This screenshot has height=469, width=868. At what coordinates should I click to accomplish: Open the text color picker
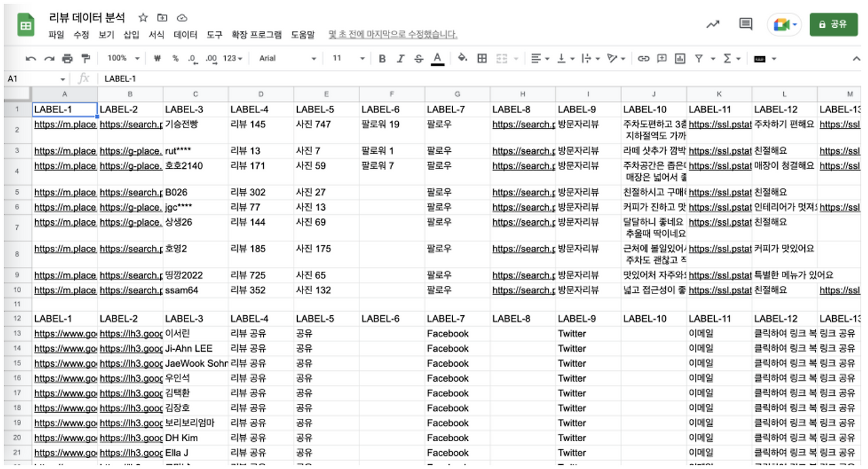pos(437,58)
